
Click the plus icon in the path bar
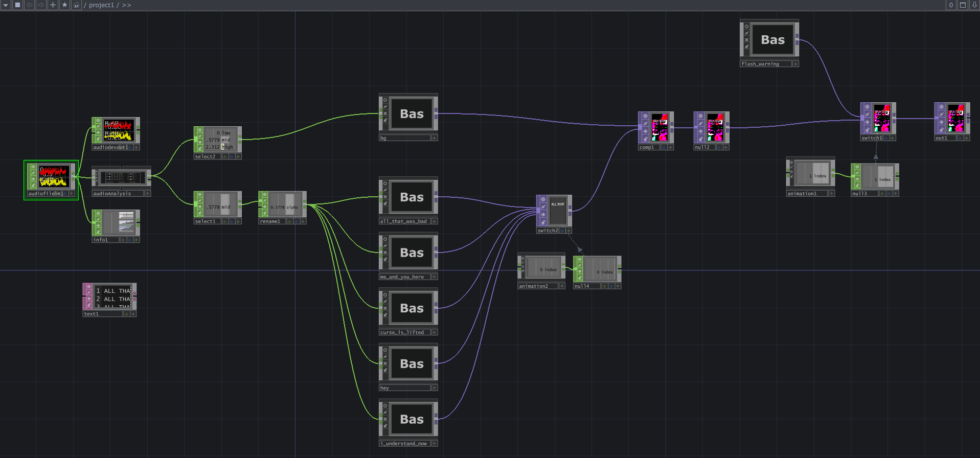[x=53, y=5]
